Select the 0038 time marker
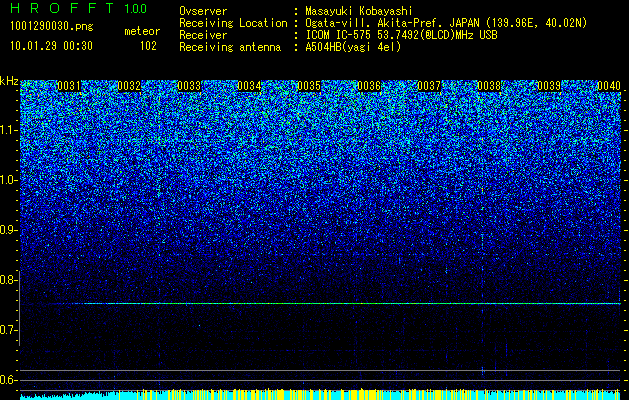Image resolution: width=629 pixels, height=400 pixels. [x=489, y=86]
